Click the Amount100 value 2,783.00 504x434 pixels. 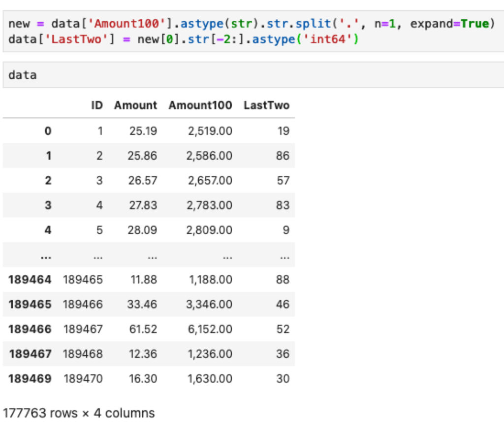pos(210,205)
